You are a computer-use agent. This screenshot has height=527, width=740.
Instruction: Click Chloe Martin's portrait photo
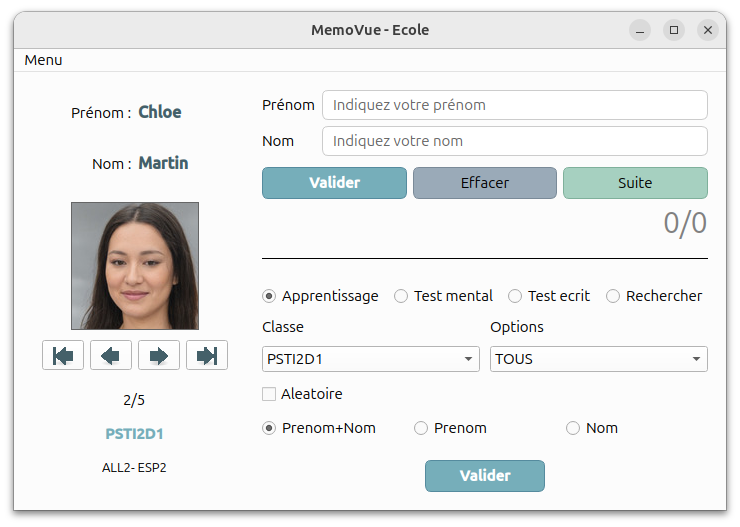135,266
